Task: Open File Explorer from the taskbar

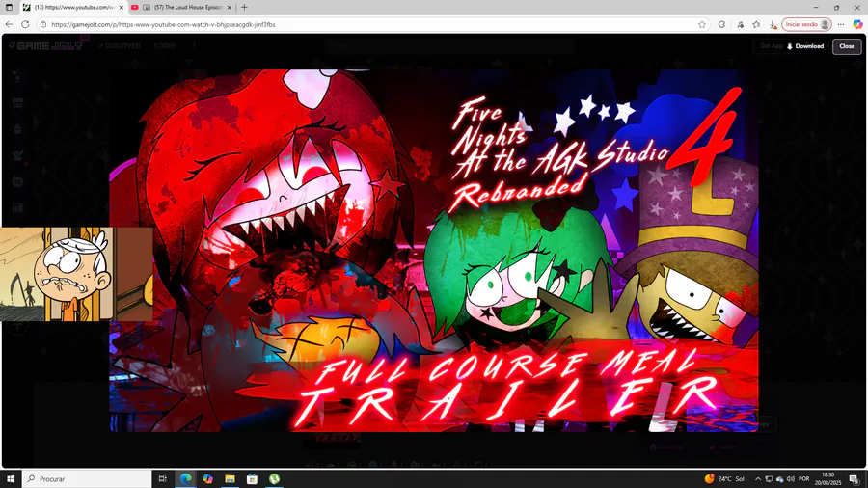Action: point(230,478)
